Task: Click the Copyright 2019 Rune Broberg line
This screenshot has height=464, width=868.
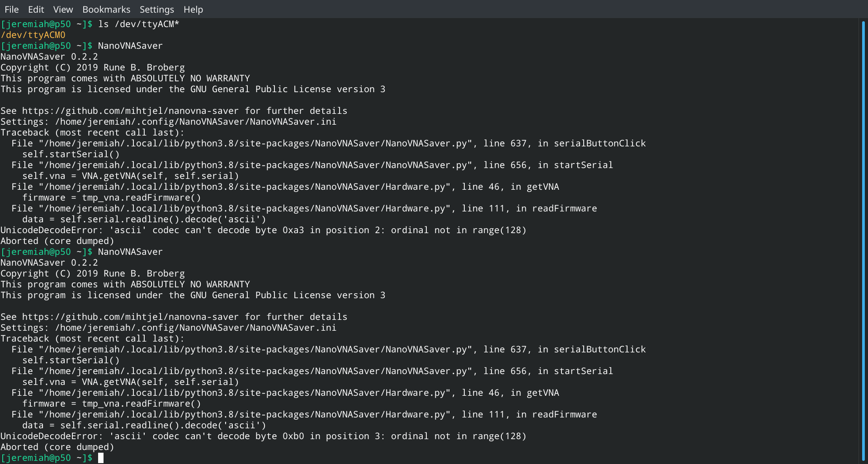Action: [93, 67]
